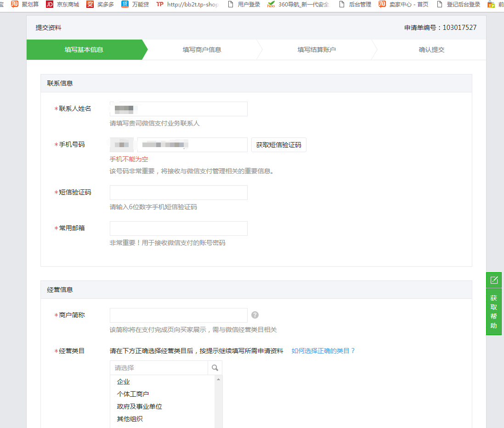The width and height of the screenshot is (504, 428).
Task: Open the 如何选择正确的类目？ link
Action: tap(323, 351)
